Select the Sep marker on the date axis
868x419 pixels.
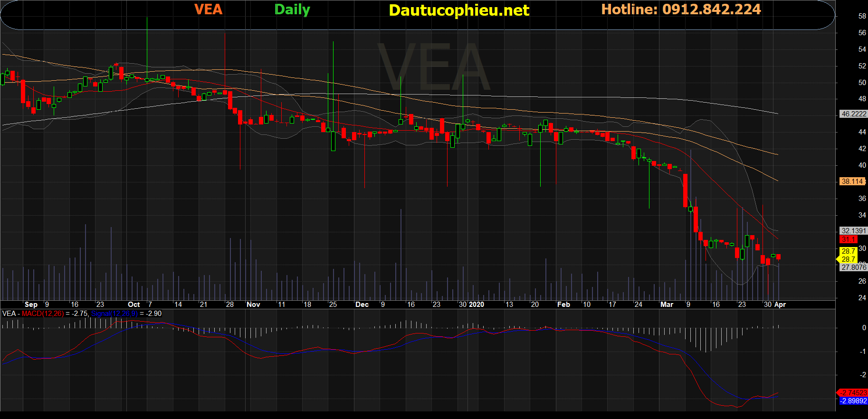coord(31,305)
